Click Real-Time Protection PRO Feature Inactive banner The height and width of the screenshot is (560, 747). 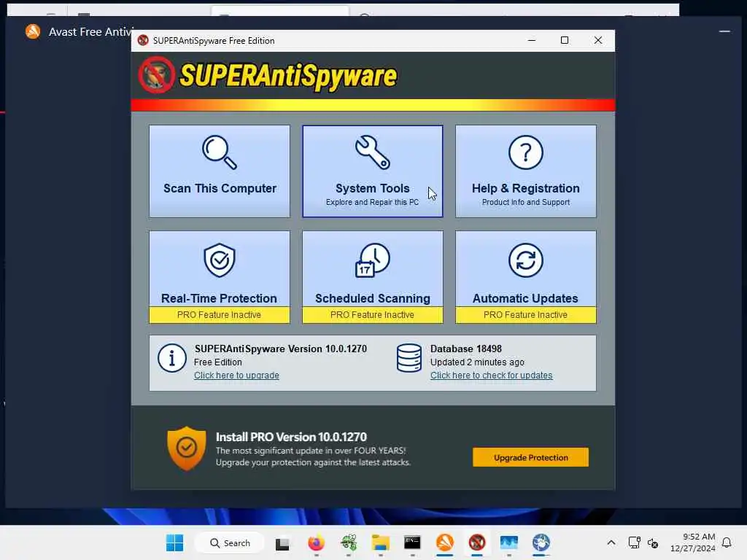pyautogui.click(x=219, y=315)
